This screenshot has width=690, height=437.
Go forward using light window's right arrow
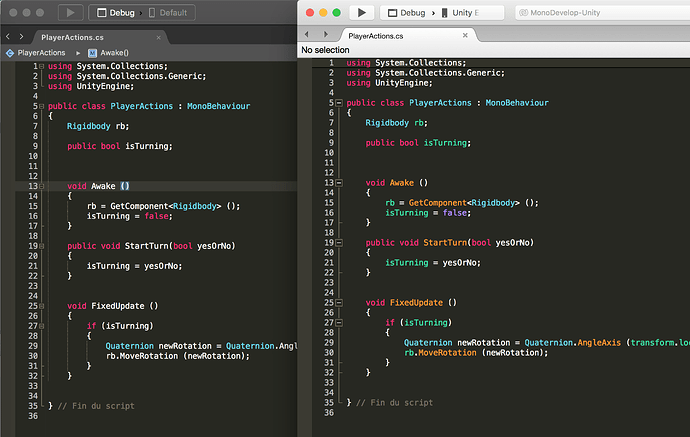coord(326,34)
